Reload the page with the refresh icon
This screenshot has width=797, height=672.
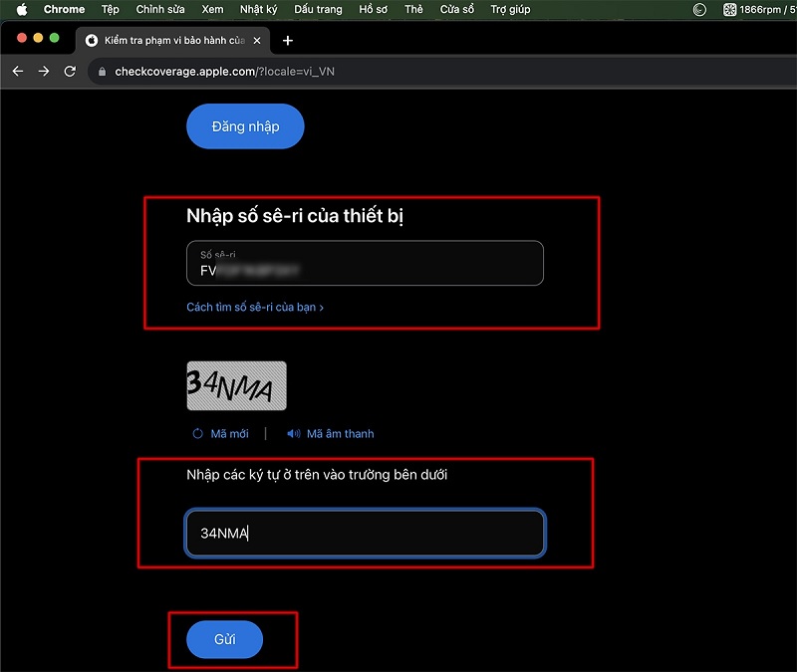(70, 71)
